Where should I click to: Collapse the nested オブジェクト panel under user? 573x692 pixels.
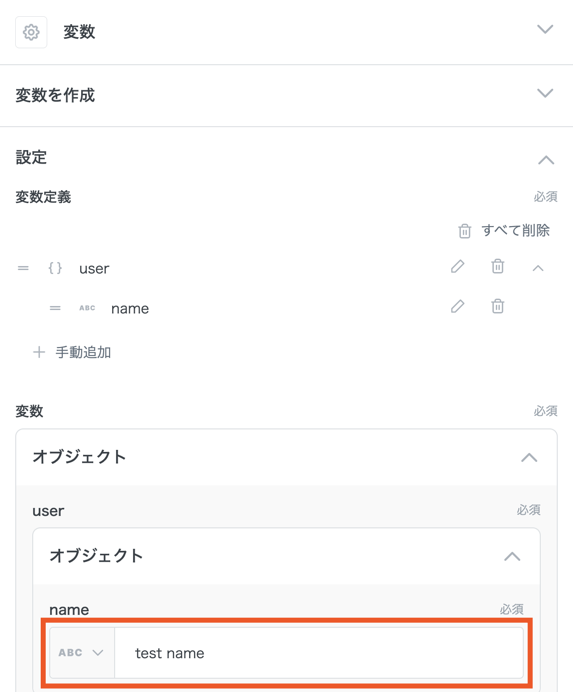512,557
